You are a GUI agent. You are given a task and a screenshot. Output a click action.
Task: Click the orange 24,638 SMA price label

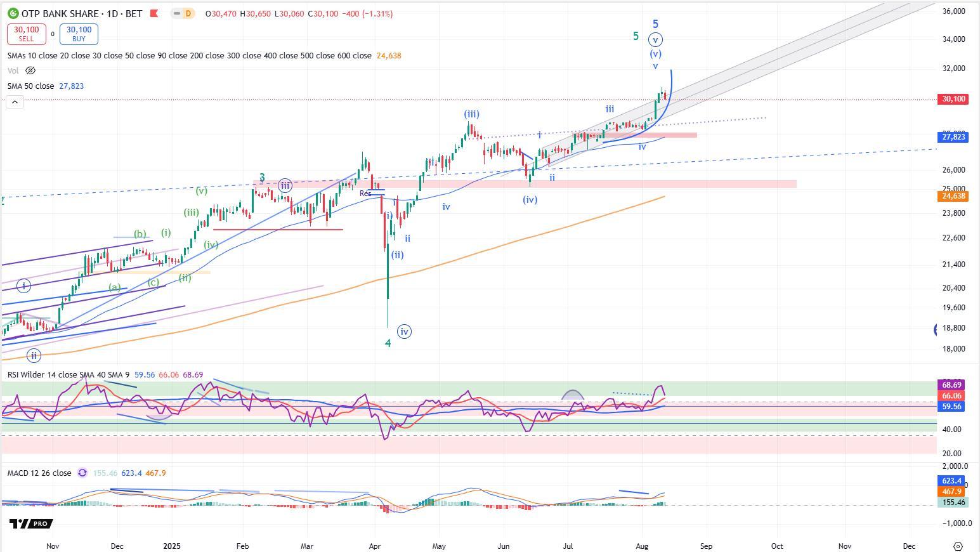pos(953,196)
